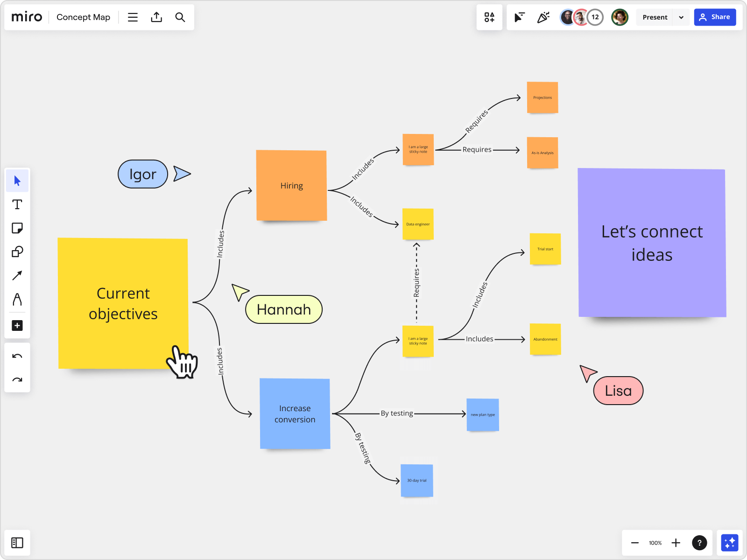Select the sticky note tool

coord(17,228)
